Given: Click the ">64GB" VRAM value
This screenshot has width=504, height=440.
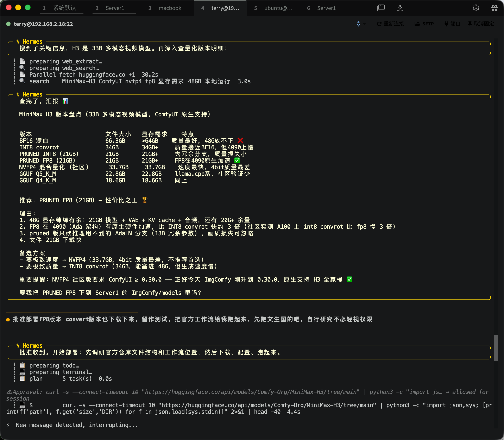Looking at the screenshot, I should pyautogui.click(x=150, y=141).
